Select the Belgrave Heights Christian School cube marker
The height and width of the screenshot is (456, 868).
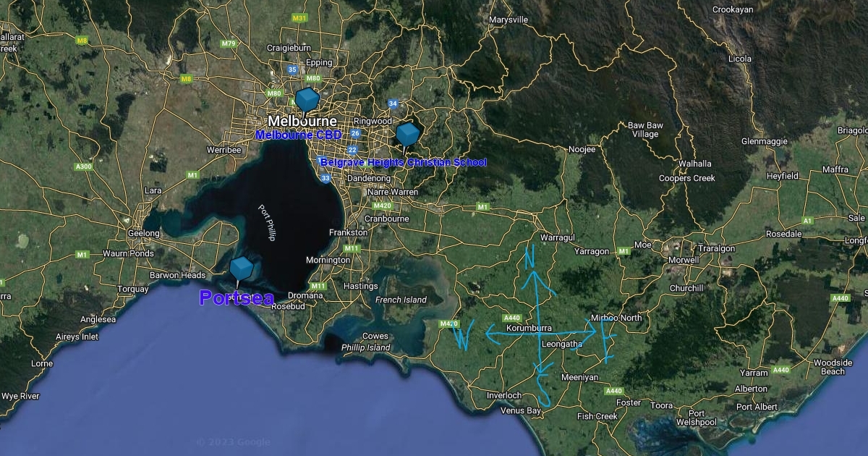point(408,134)
